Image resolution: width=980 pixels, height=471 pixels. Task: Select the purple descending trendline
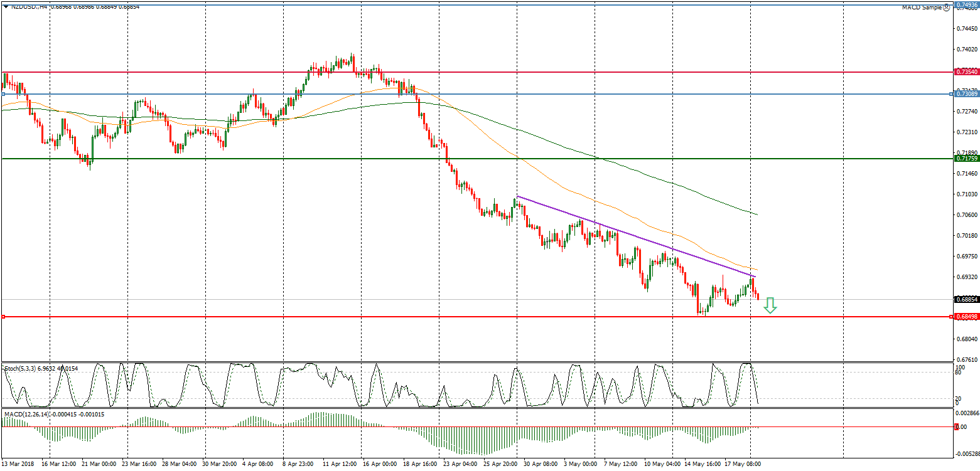(x=636, y=236)
